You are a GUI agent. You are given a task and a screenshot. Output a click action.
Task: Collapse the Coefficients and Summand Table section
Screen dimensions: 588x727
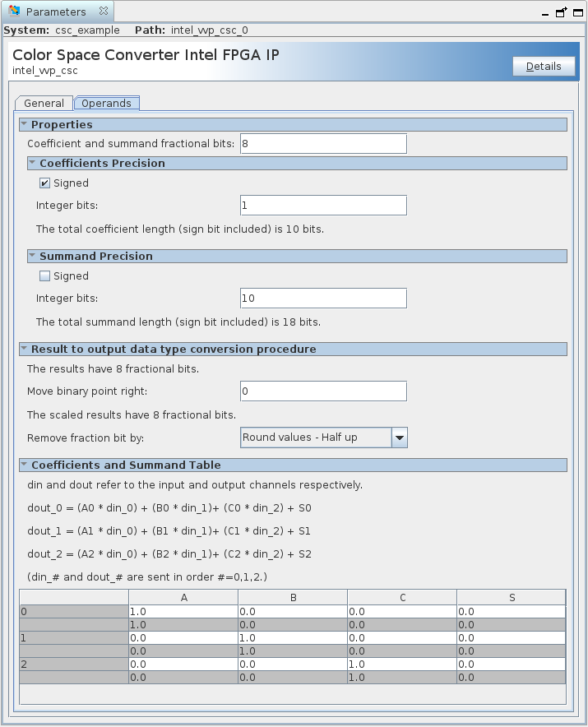pyautogui.click(x=24, y=465)
